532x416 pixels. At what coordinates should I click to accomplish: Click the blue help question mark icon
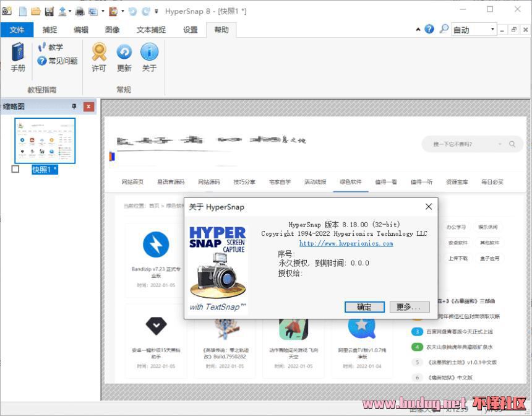429,29
